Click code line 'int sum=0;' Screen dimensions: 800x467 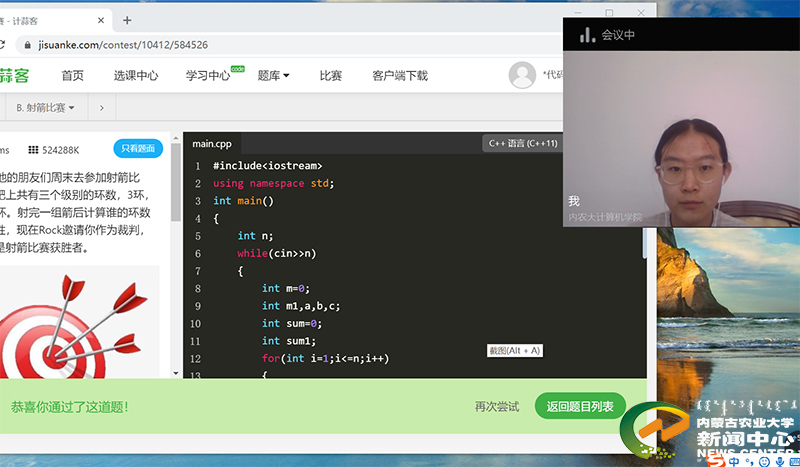point(292,323)
